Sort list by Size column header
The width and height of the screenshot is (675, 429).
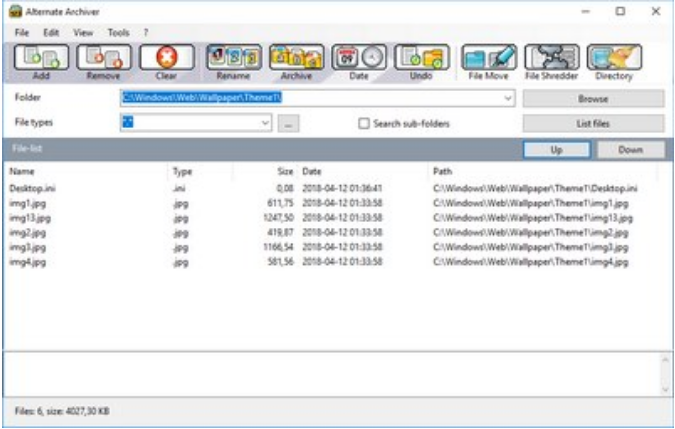(x=284, y=171)
